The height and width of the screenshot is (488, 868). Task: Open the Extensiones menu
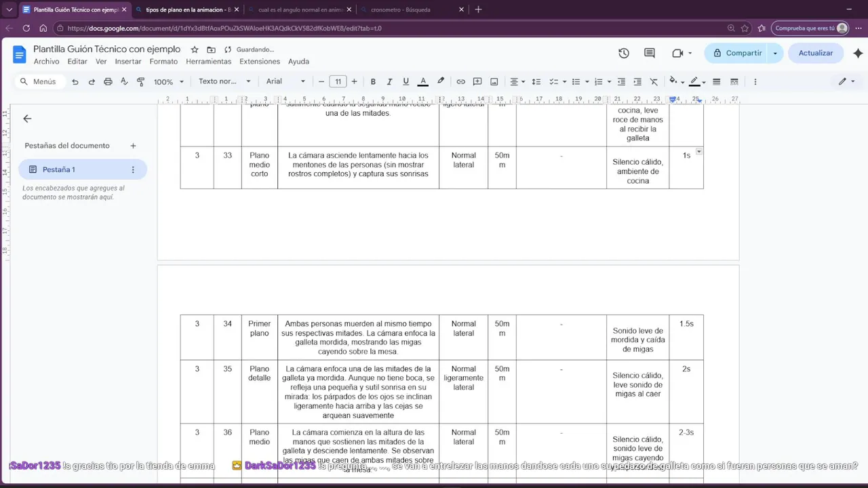260,62
